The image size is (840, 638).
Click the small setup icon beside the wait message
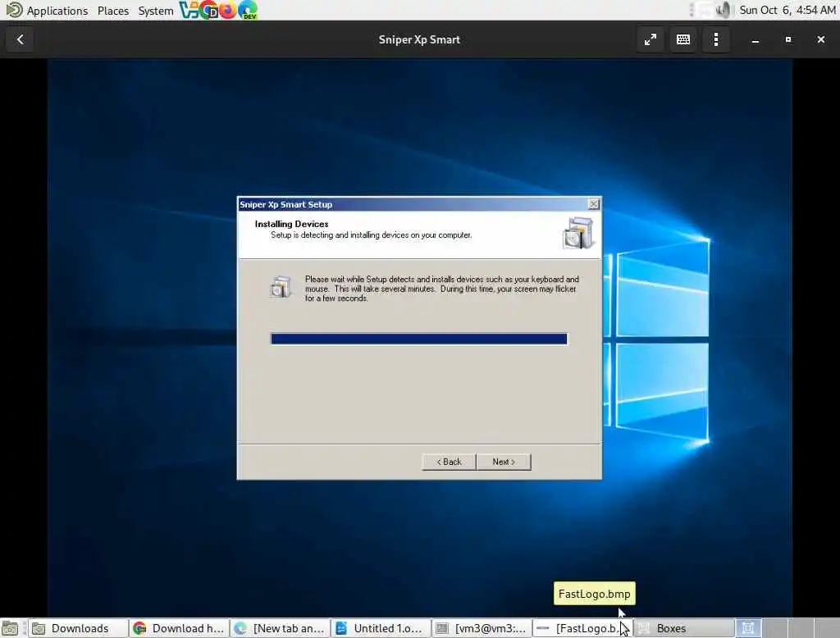coord(281,287)
